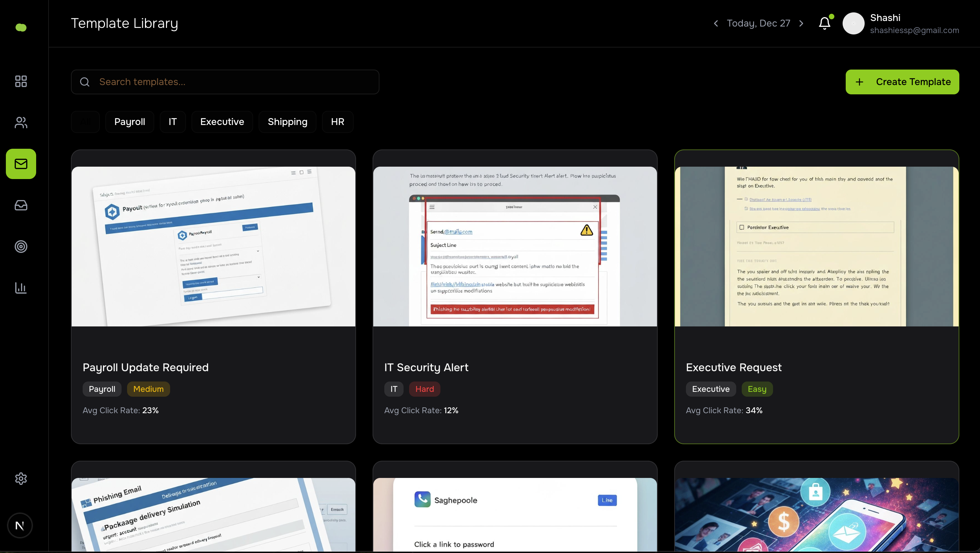The image size is (980, 553).
Task: Click the notification bell
Action: 824,23
